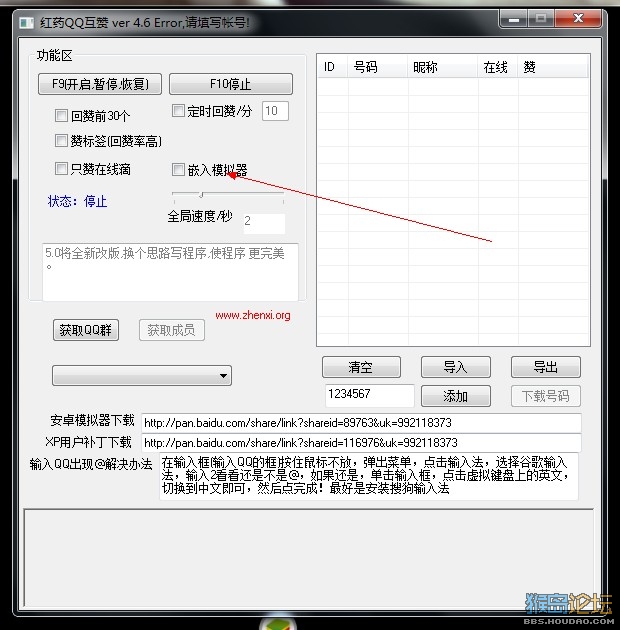The image size is (620, 630).
Task: Click the 安卓模拟器下载 URL field
Action: (x=361, y=423)
